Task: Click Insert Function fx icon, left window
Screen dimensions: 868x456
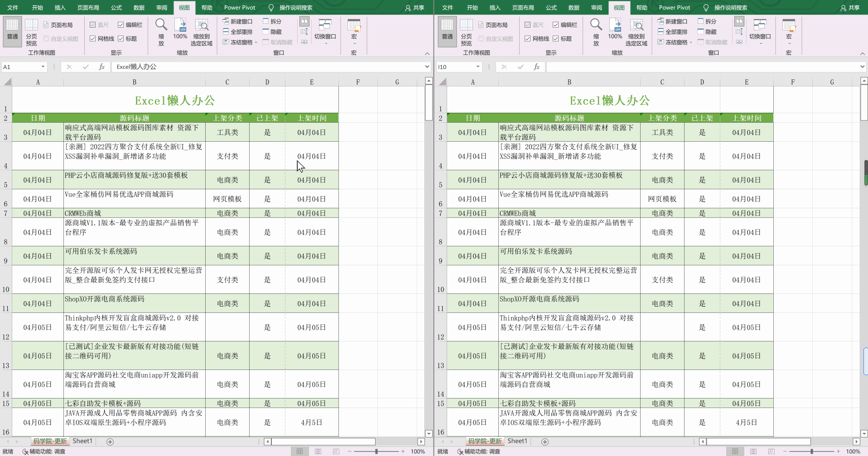Action: (102, 67)
